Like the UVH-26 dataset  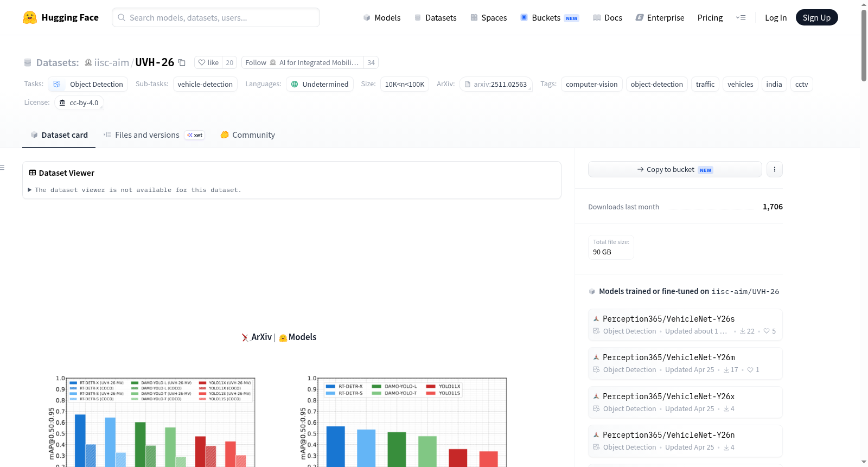coord(208,63)
